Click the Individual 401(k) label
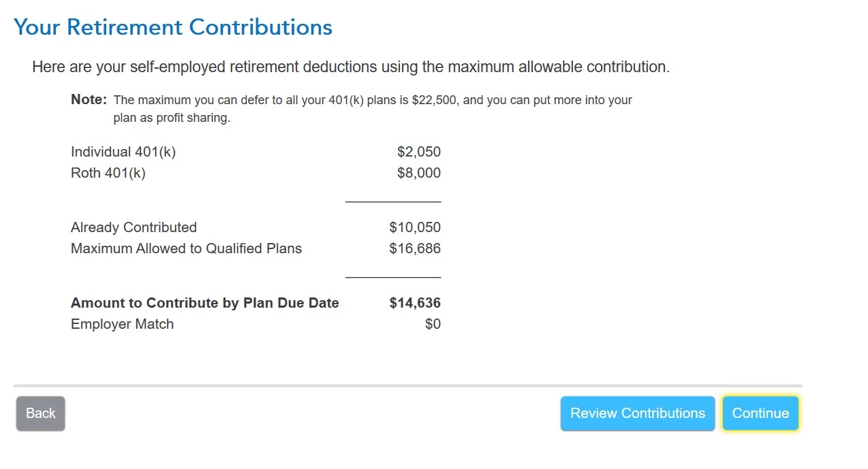This screenshot has width=868, height=469. pos(123,152)
